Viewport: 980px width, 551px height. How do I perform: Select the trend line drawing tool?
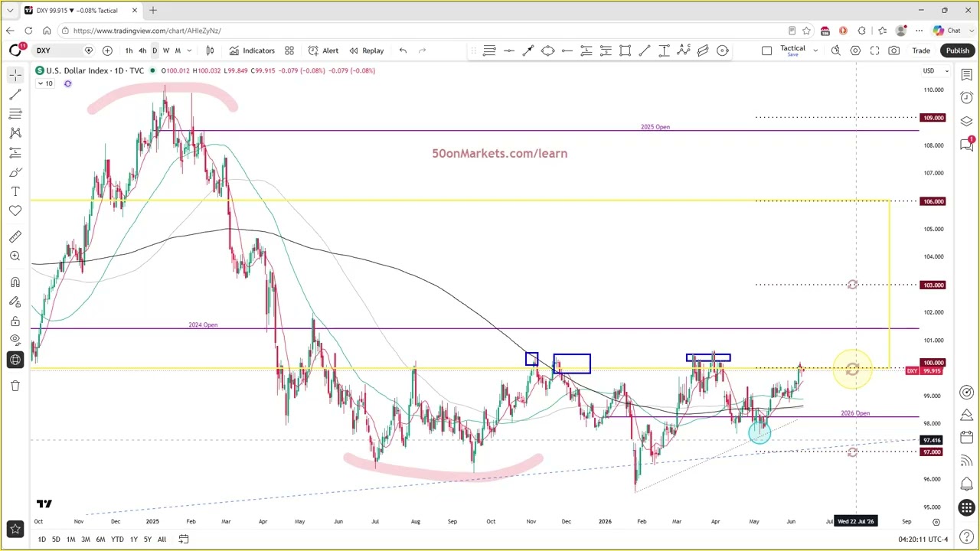point(15,94)
